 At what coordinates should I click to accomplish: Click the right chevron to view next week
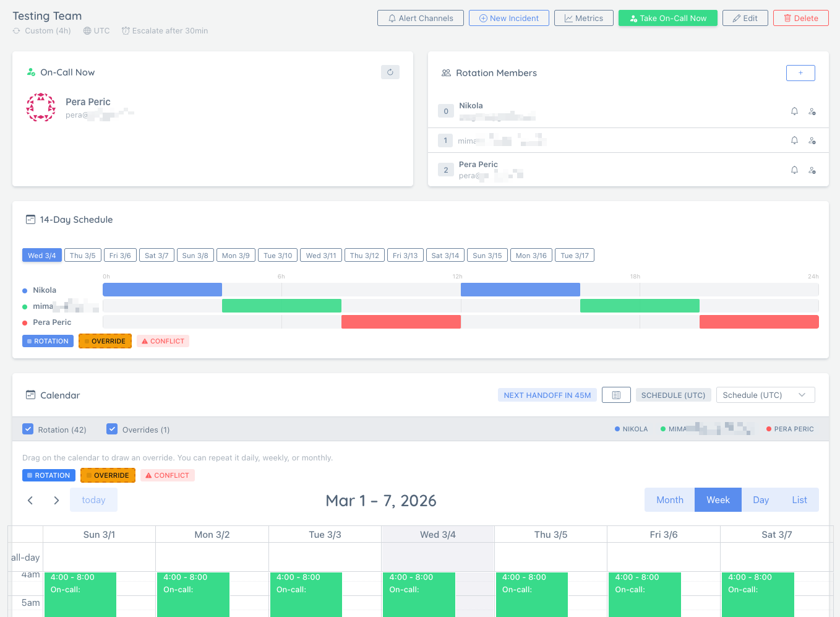(x=56, y=500)
